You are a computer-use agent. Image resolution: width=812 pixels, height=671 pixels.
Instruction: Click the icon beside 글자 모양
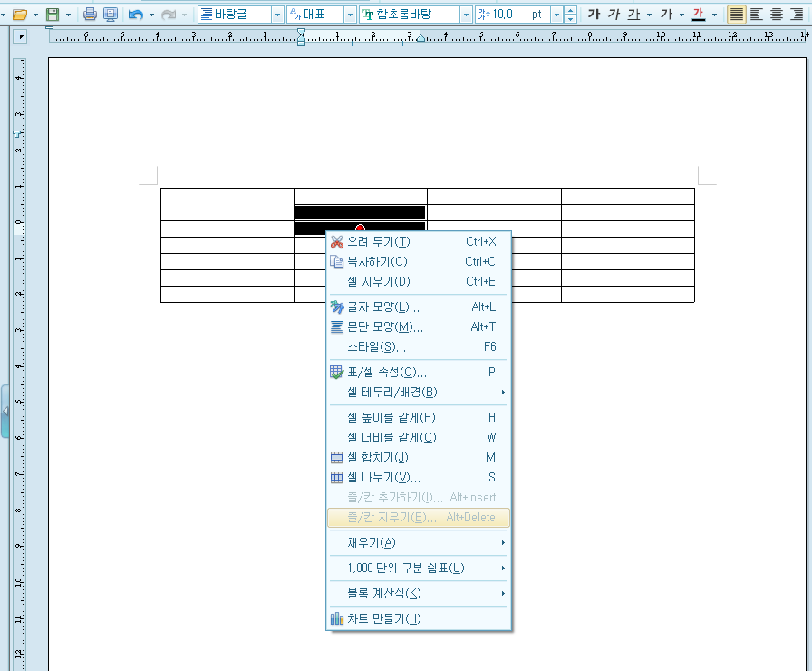click(x=336, y=307)
